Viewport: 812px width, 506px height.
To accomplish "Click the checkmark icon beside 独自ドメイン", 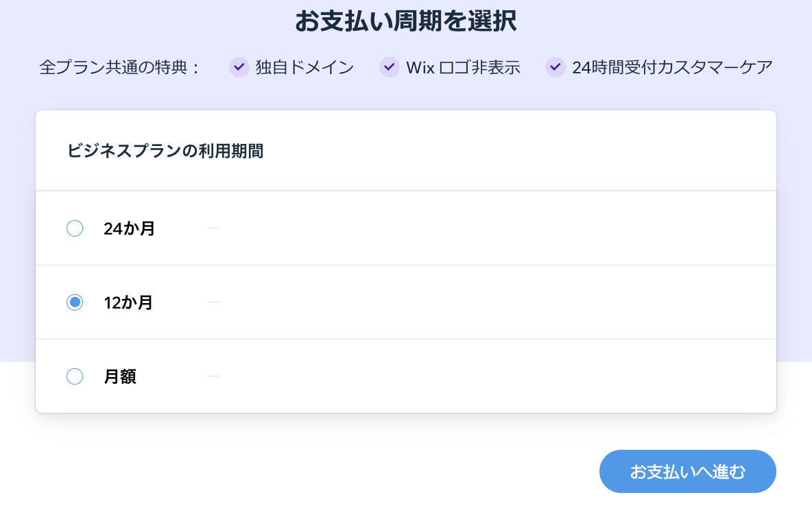I will (x=239, y=67).
